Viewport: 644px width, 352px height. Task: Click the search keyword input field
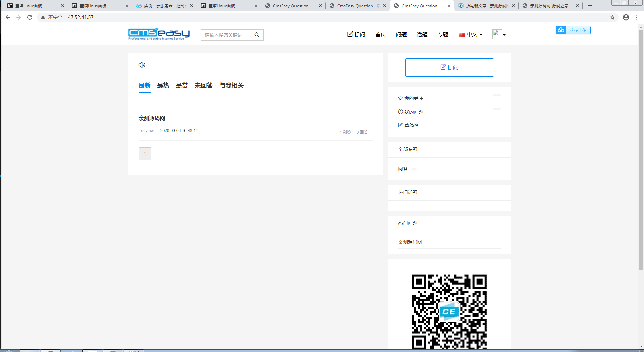[225, 35]
